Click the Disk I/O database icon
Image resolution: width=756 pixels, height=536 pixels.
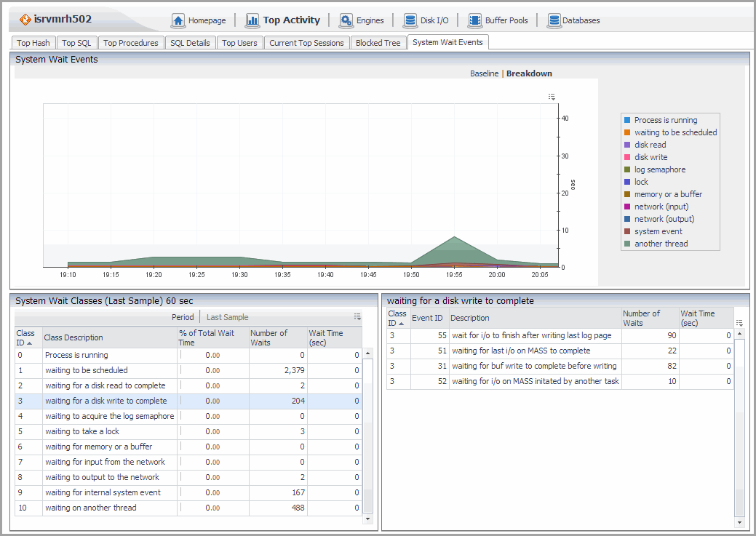click(x=410, y=20)
